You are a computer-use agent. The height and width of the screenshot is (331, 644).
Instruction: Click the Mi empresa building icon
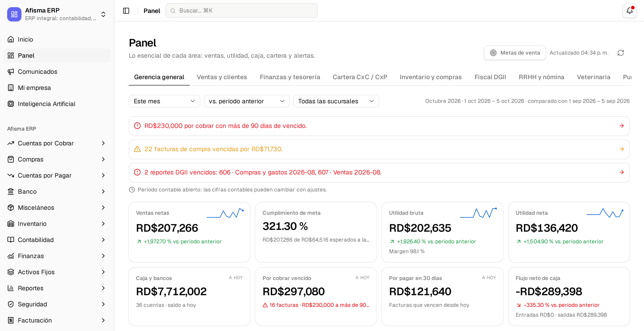(11, 88)
